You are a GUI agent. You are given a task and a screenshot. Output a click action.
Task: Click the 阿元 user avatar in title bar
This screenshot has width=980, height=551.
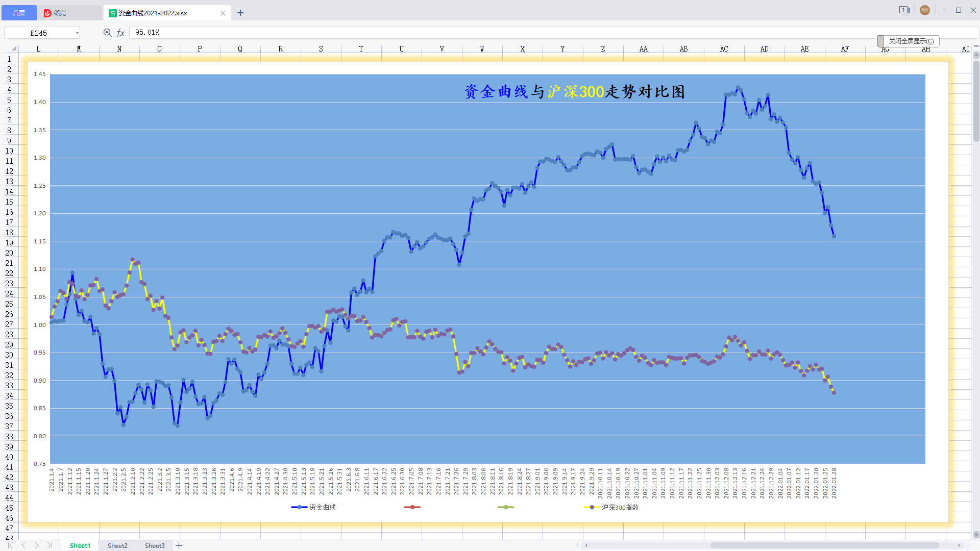pos(925,10)
